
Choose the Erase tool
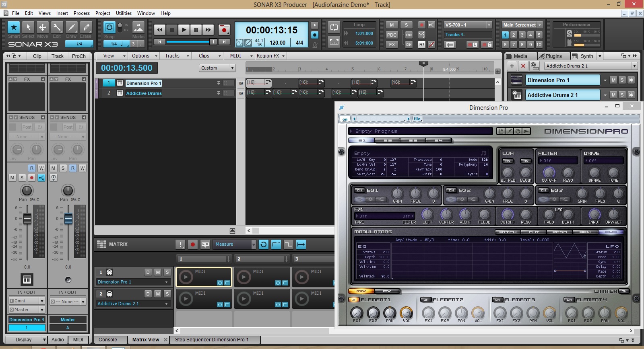click(x=86, y=27)
